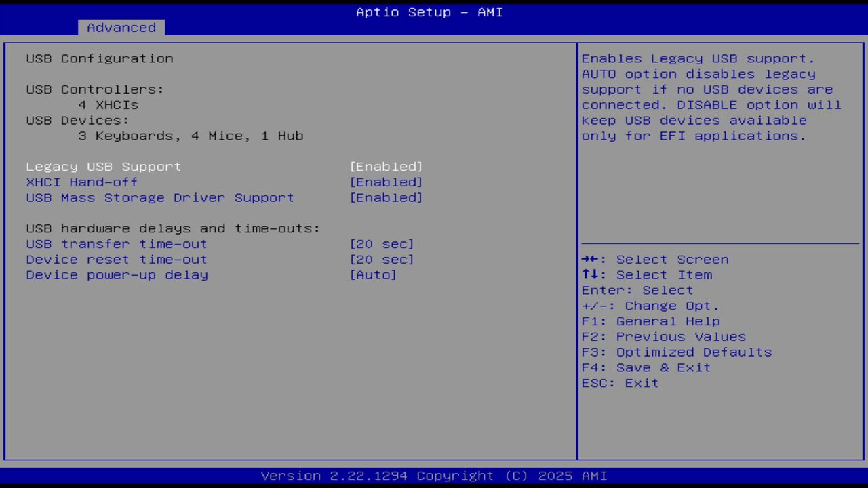Select the [Enabled] value of Legacy USB Support
Image resolution: width=868 pixels, height=488 pixels.
[x=386, y=166]
